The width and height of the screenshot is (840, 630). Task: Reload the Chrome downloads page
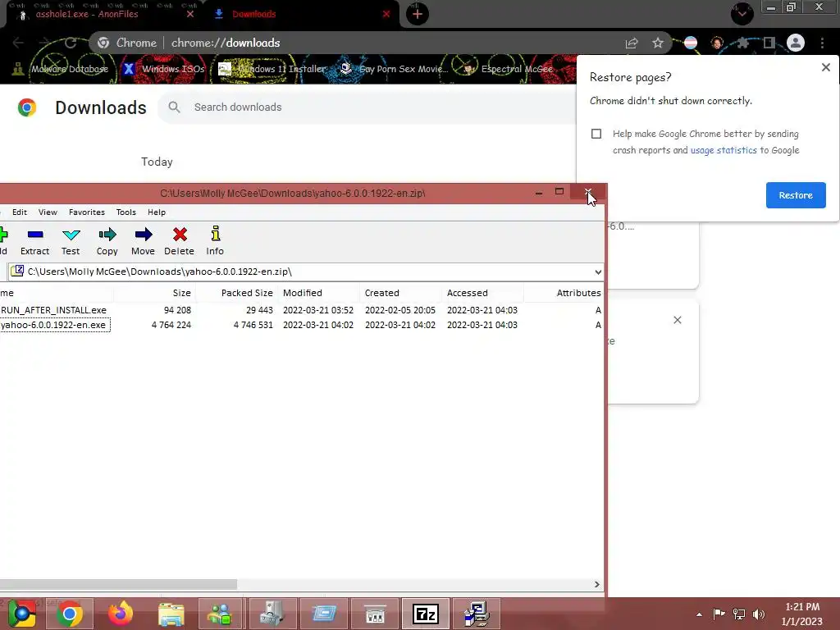coord(71,43)
